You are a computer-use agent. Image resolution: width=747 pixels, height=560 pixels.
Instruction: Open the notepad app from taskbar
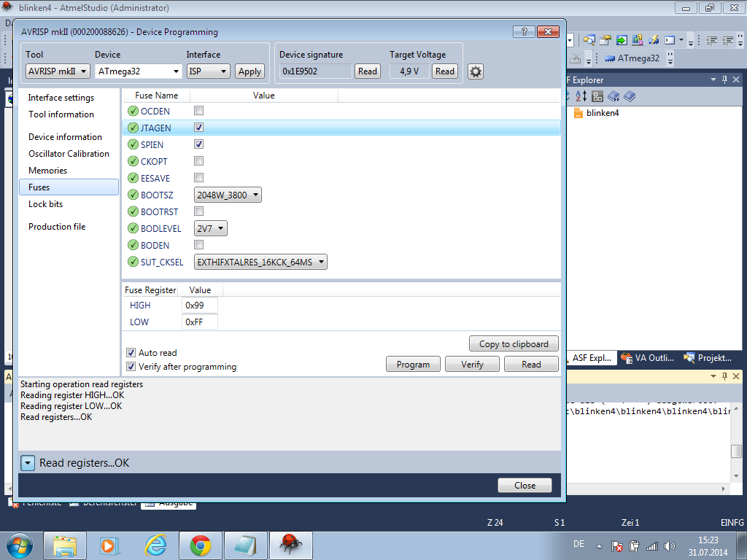click(246, 545)
